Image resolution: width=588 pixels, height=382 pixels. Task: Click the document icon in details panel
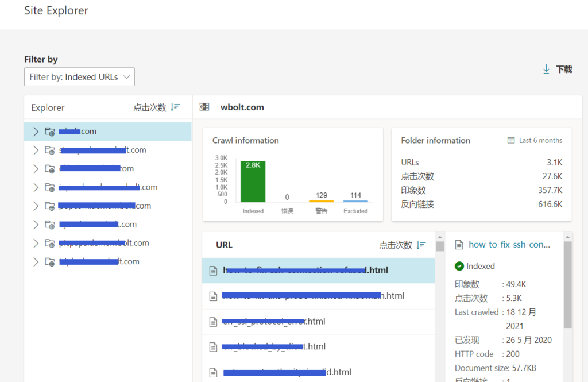click(x=459, y=245)
